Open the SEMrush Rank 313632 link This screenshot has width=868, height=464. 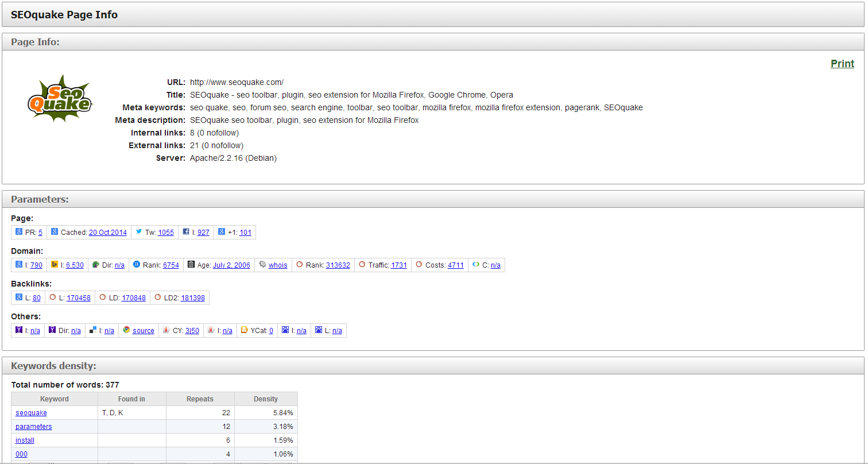click(338, 265)
